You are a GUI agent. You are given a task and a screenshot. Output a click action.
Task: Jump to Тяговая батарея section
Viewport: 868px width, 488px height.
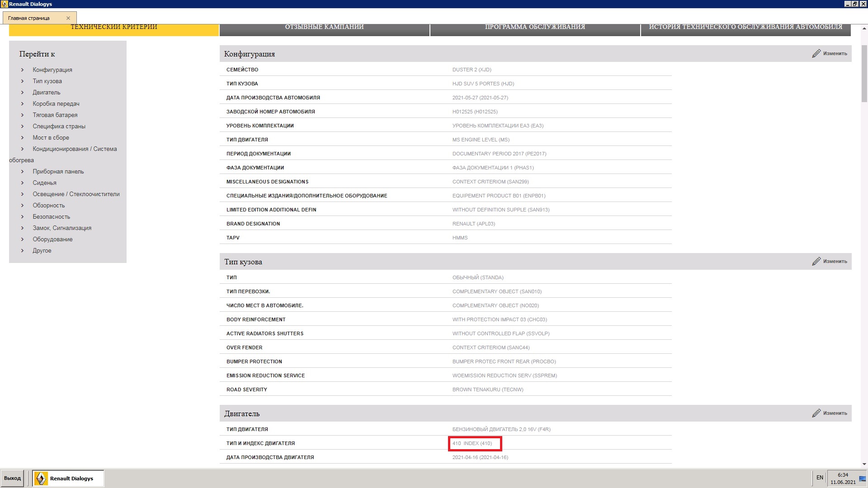[x=55, y=115]
